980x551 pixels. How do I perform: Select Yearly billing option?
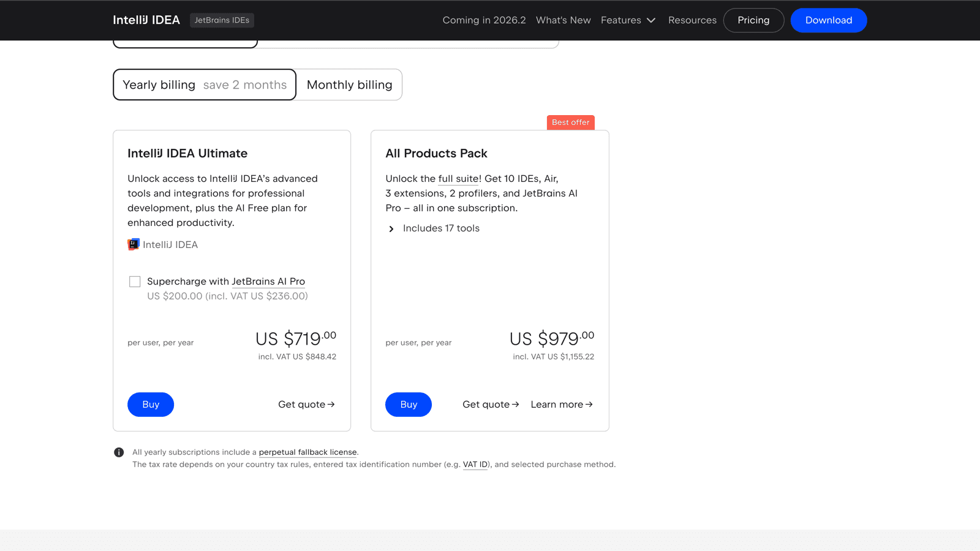[x=205, y=84]
